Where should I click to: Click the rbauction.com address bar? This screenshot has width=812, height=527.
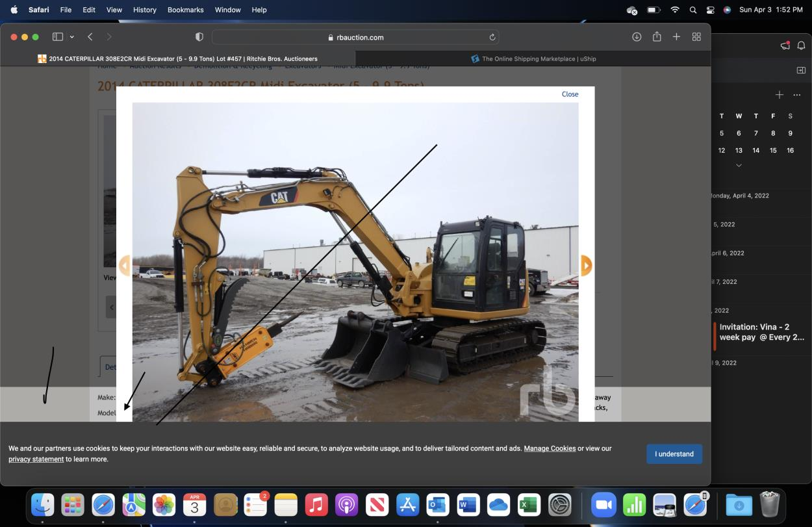pyautogui.click(x=355, y=37)
